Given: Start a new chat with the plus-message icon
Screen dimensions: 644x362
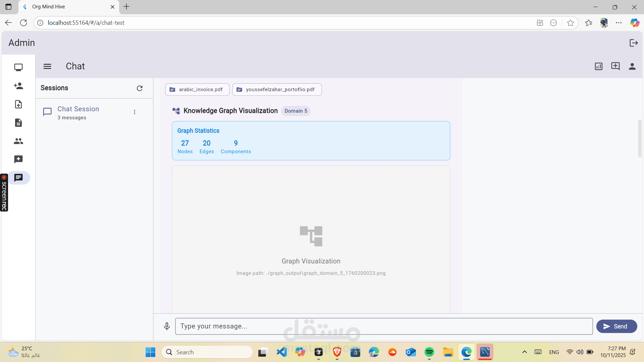Looking at the screenshot, I should coord(615,66).
